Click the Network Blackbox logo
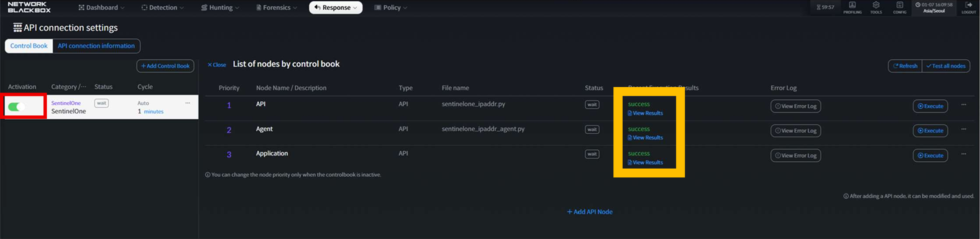Image resolution: width=980 pixels, height=239 pixels. [x=29, y=7]
